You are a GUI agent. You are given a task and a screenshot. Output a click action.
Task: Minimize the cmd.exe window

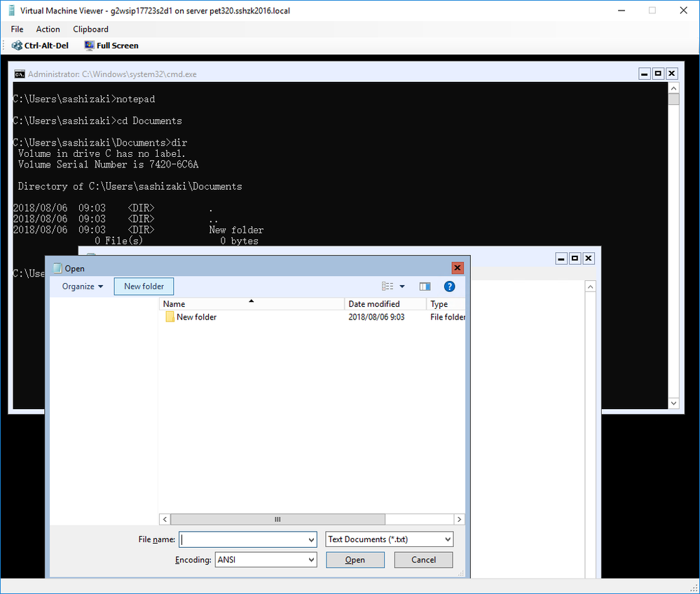644,74
